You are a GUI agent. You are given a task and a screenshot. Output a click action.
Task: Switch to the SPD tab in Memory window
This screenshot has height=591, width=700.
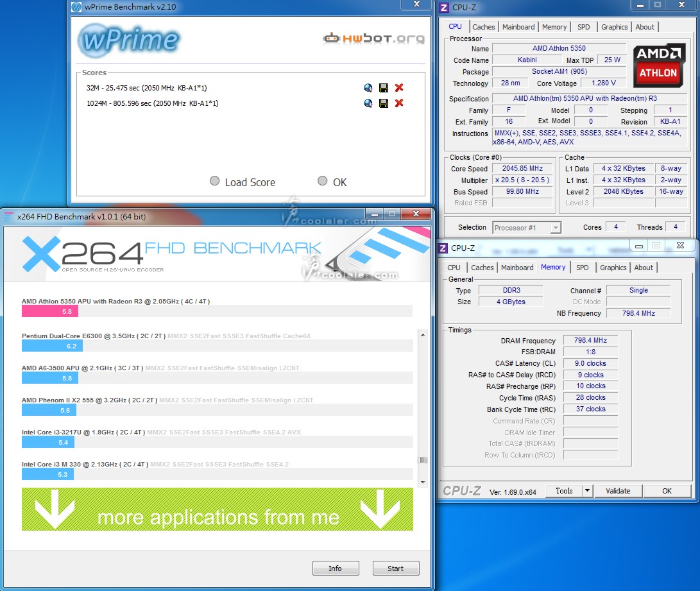coord(582,268)
